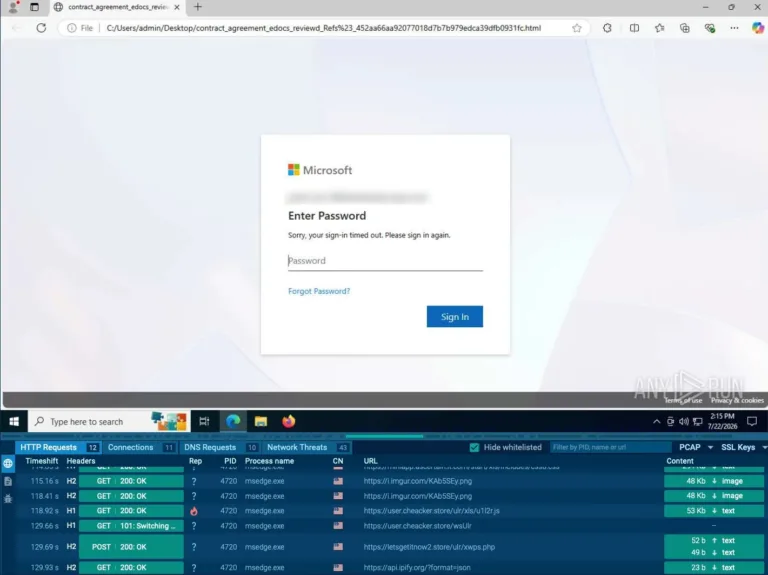This screenshot has width=768, height=575.
Task: Switch to HTTP Requests tab
Action: tap(59, 447)
